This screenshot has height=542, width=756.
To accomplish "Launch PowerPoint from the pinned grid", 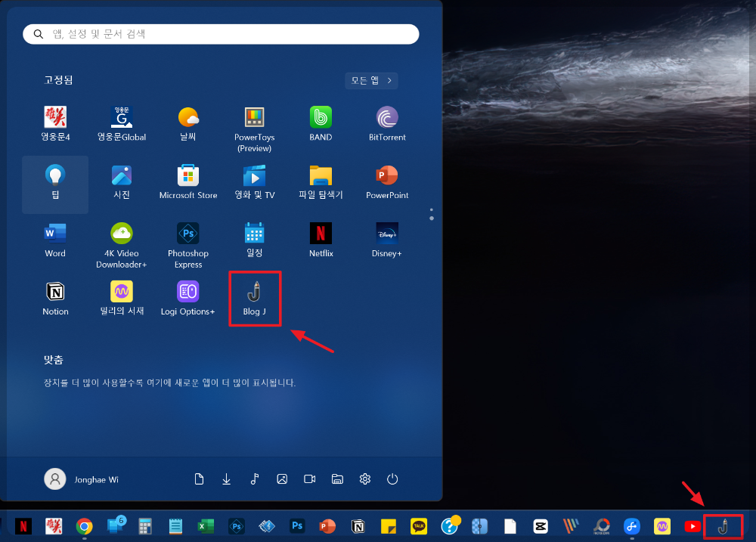I will click(387, 182).
